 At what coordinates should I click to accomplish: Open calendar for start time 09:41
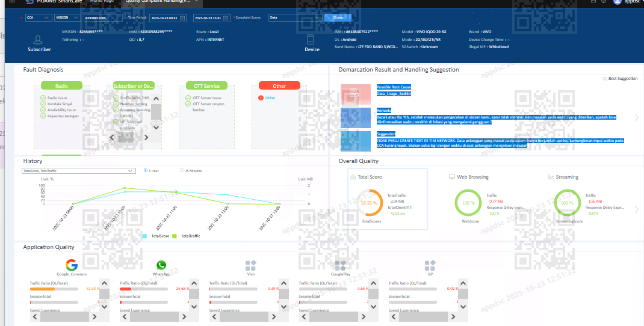coord(183,18)
